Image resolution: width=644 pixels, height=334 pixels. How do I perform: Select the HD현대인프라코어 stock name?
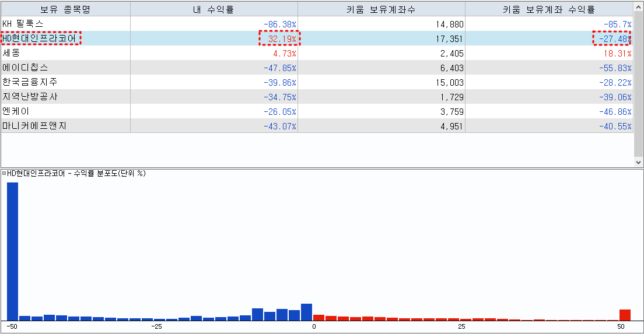40,39
